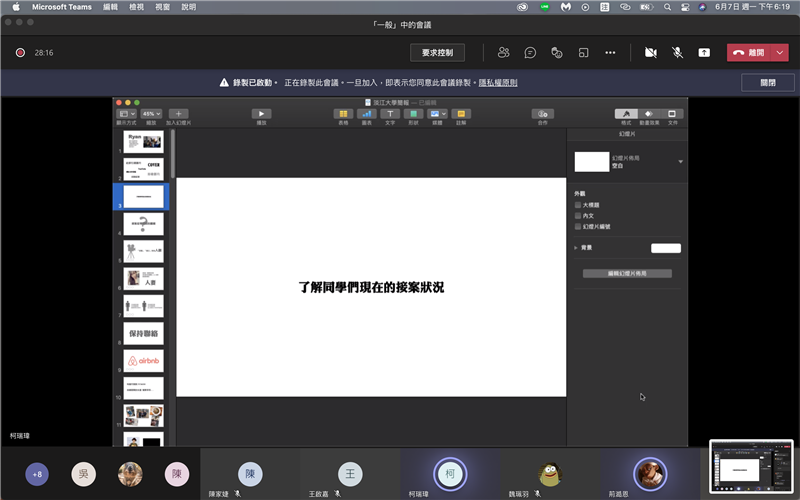The image size is (800, 500).
Task: Click the white background color swatch
Action: [x=665, y=248]
